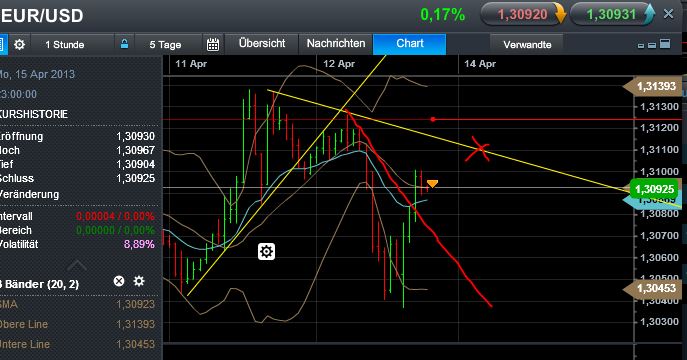Switch to the Nachrichten tab

[336, 43]
